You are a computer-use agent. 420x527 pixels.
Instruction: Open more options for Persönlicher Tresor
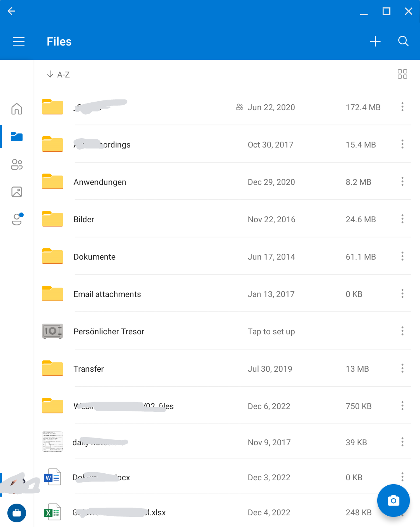pos(402,331)
